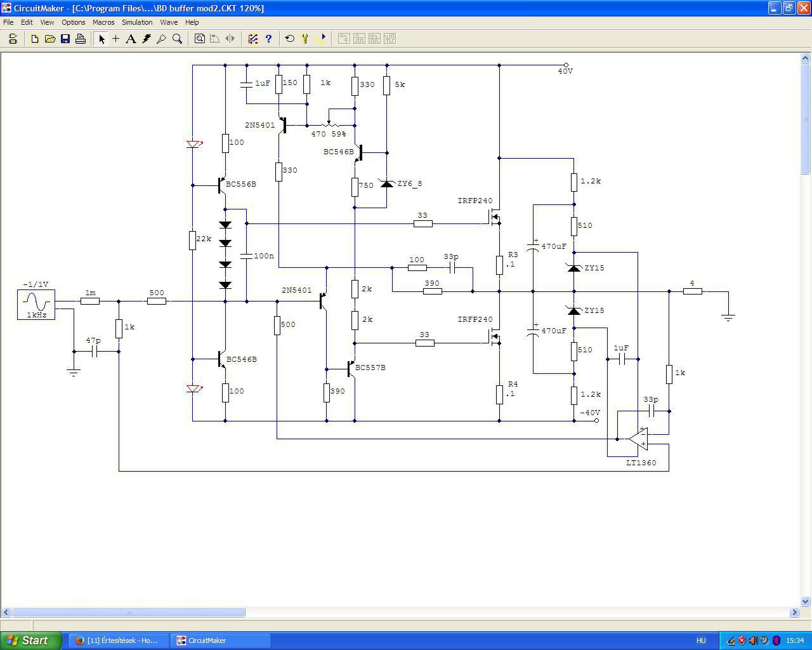Toggle the panel icon at toolbar's left end
812x650 pixels.
(13, 39)
